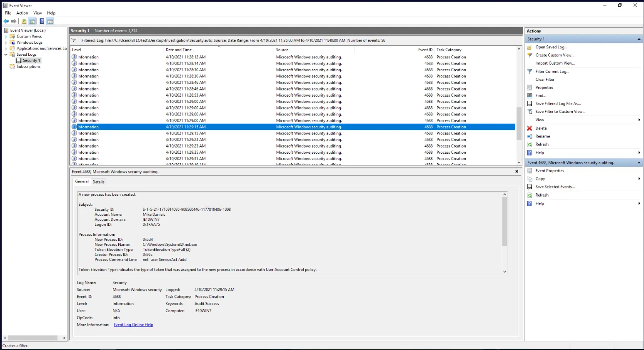The height and width of the screenshot is (350, 644).
Task: Open the Help toolbar icon
Action: pyautogui.click(x=42, y=21)
